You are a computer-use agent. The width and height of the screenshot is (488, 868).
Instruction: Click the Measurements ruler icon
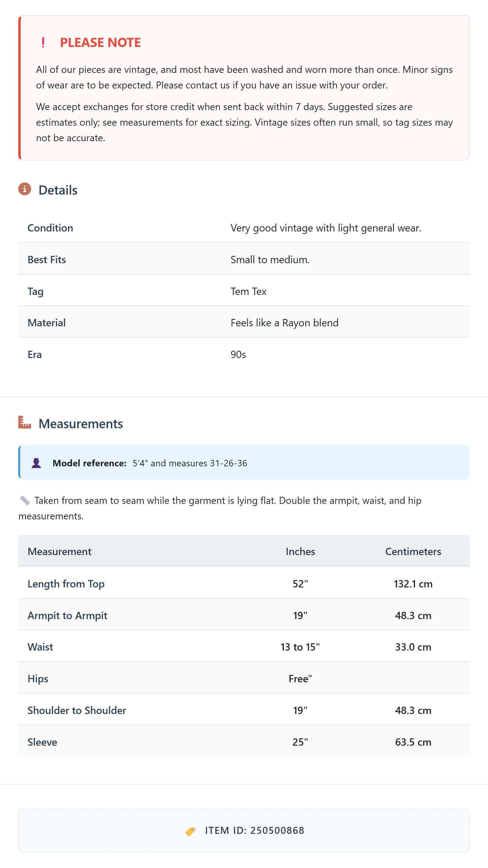[x=25, y=422]
